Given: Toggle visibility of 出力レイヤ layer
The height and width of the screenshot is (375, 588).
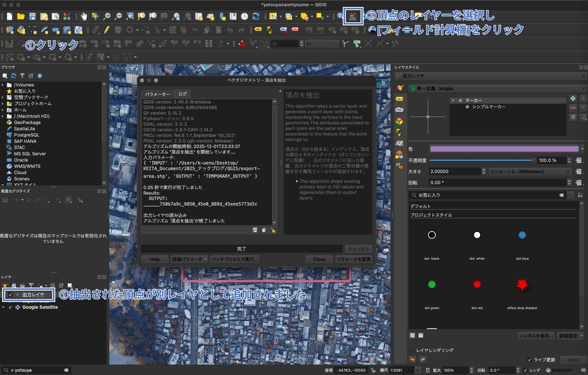Looking at the screenshot, I should (x=10, y=295).
